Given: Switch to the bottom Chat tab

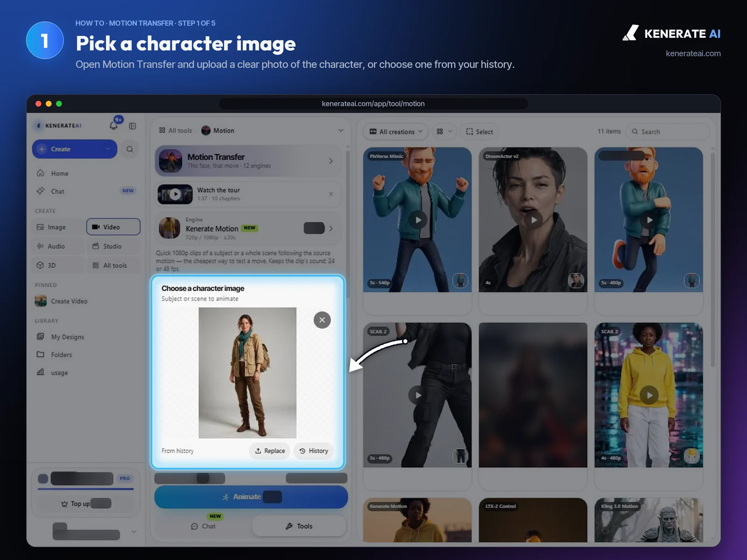Looking at the screenshot, I should tap(203, 526).
